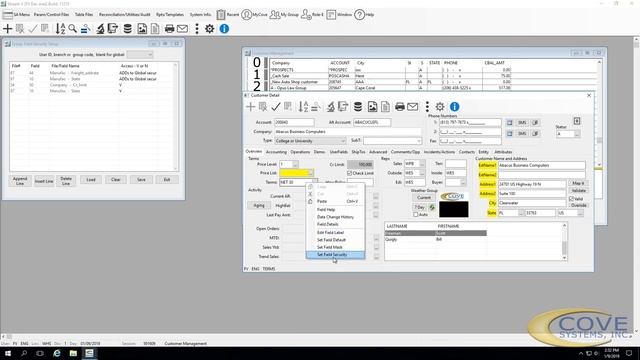Toggle the Check Limit checkbox
The height and width of the screenshot is (360, 640).
[349, 173]
